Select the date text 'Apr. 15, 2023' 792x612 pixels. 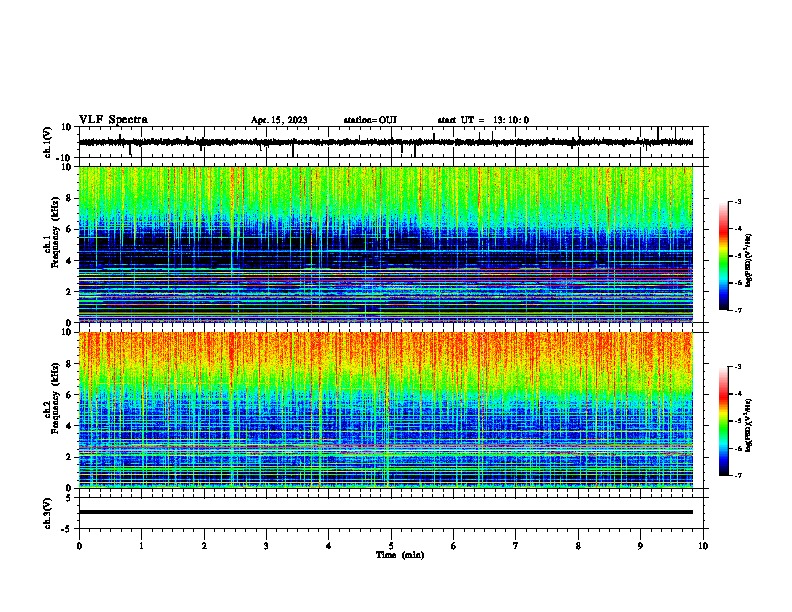[x=279, y=120]
